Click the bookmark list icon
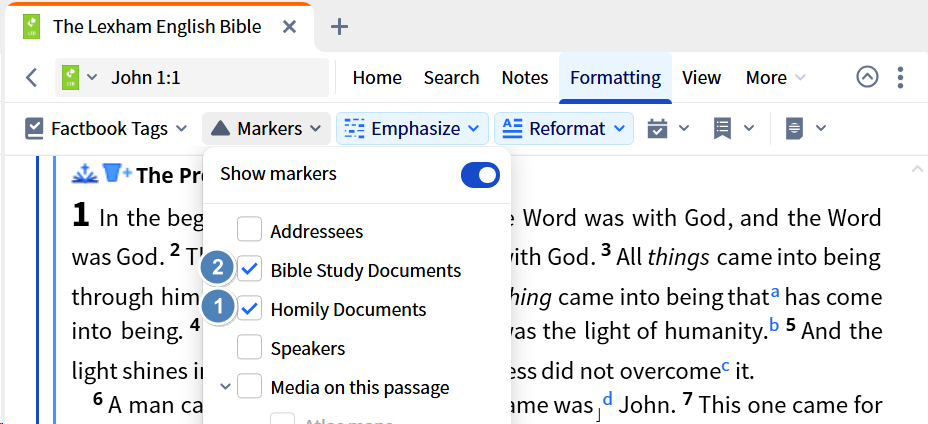Viewport: 928px width, 424px height. click(722, 129)
